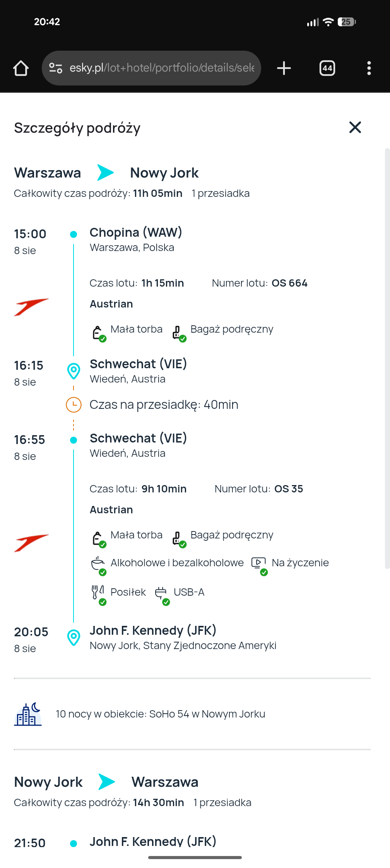Viewport: 390px width, 868px height.
Task: Tap the Alkoholowe i bezalkoholowe drinks icon
Action: point(98,565)
